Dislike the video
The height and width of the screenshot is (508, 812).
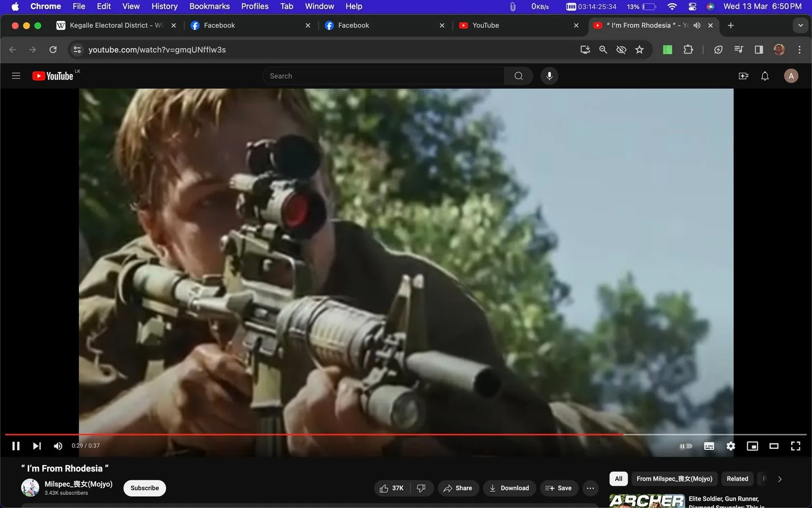pos(421,488)
